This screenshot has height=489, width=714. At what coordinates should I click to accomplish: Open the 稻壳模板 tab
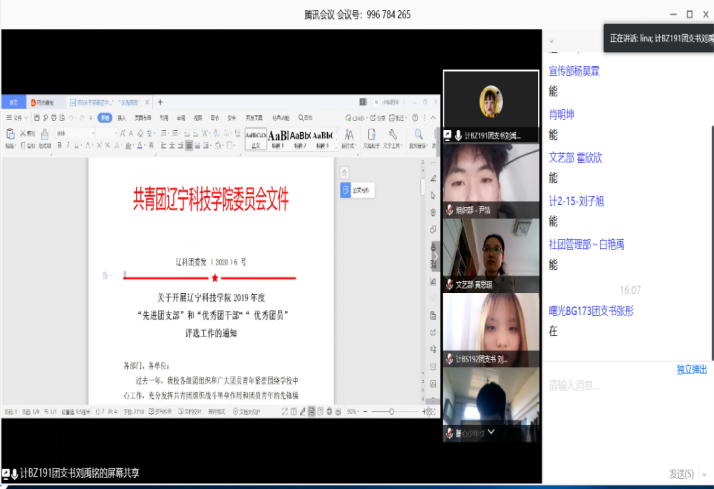tap(45, 102)
